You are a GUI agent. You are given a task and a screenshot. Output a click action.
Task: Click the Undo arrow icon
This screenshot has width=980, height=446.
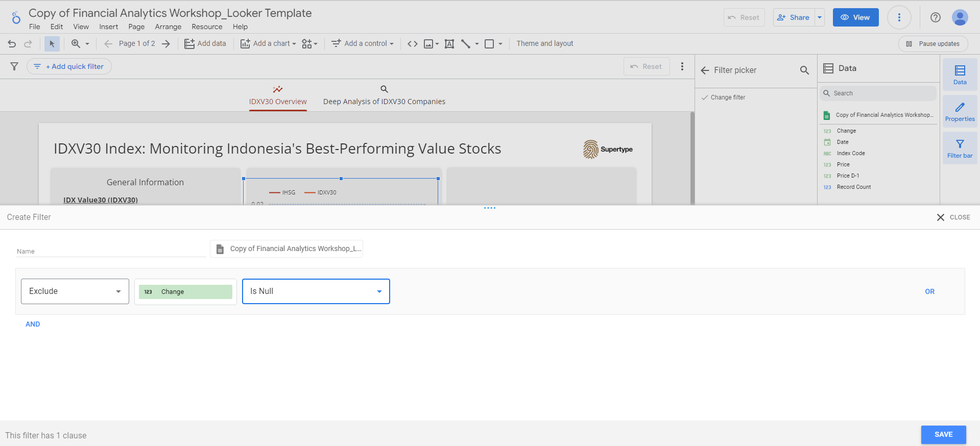click(x=12, y=44)
